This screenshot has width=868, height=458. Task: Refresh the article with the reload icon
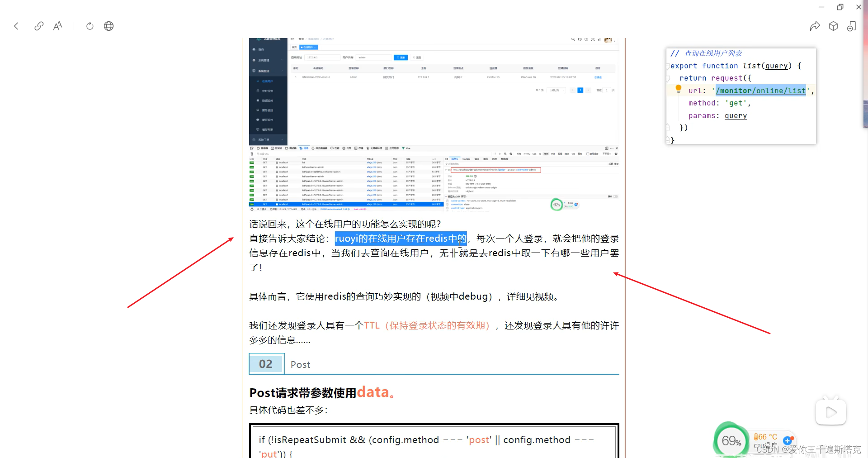pyautogui.click(x=90, y=26)
